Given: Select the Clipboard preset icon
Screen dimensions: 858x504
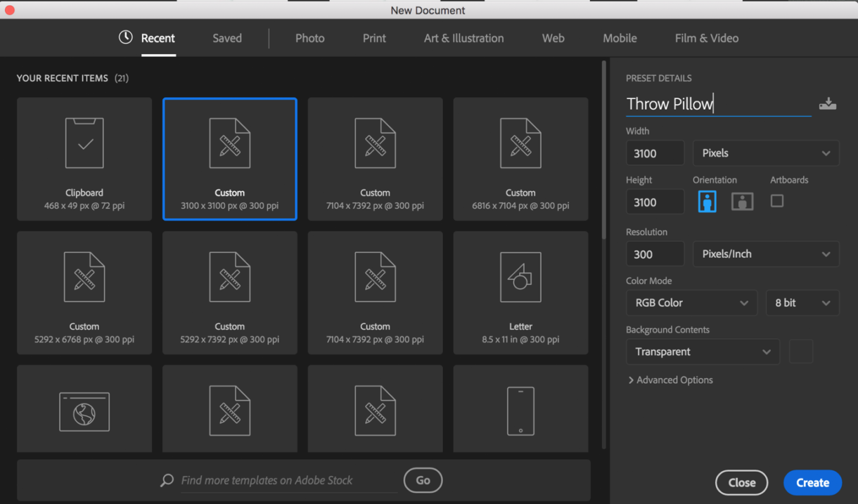Looking at the screenshot, I should pyautogui.click(x=84, y=143).
